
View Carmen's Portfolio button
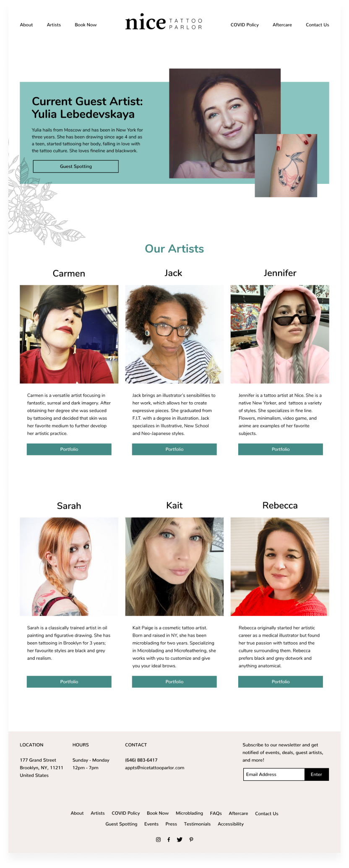point(69,449)
